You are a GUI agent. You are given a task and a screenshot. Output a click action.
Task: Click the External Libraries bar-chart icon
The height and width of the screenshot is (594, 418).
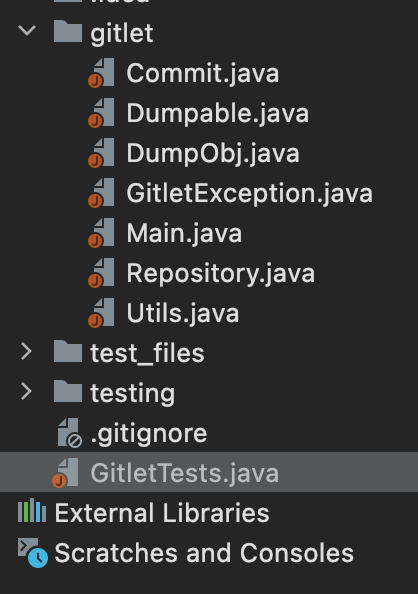click(x=32, y=511)
